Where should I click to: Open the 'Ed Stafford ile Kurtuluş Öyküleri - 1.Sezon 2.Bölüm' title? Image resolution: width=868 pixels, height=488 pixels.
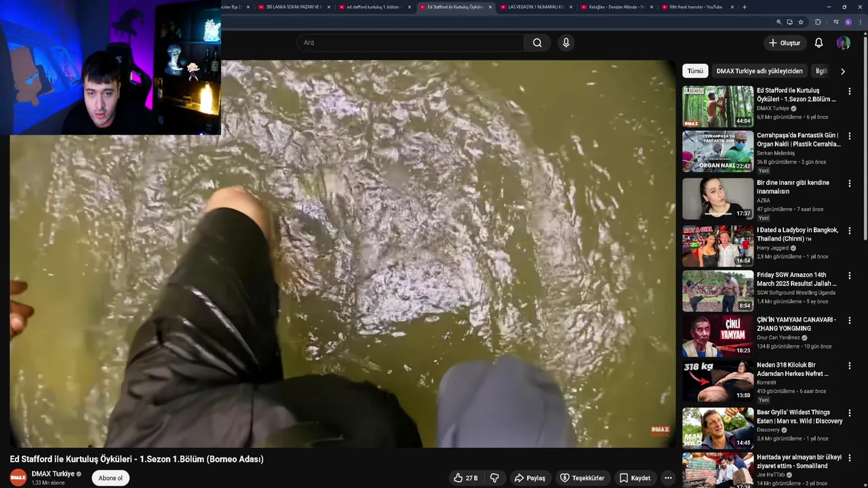click(797, 95)
